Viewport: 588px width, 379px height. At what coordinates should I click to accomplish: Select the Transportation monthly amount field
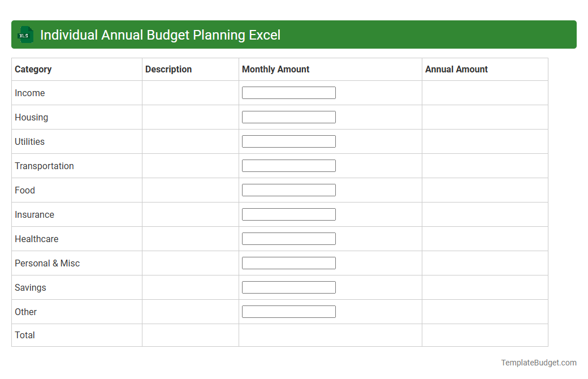(288, 165)
